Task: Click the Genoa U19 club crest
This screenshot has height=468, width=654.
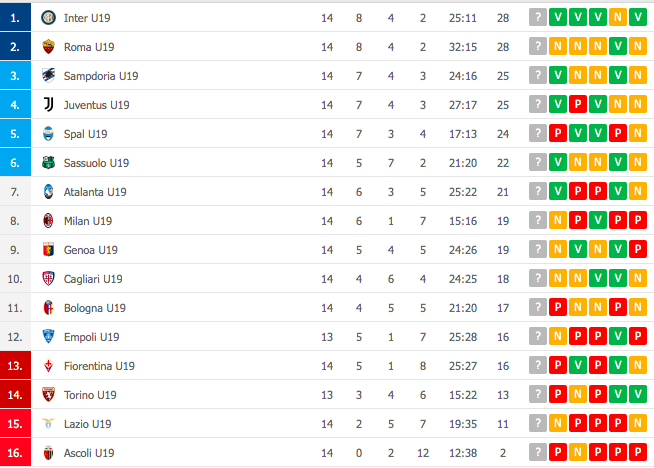Action: (48, 250)
